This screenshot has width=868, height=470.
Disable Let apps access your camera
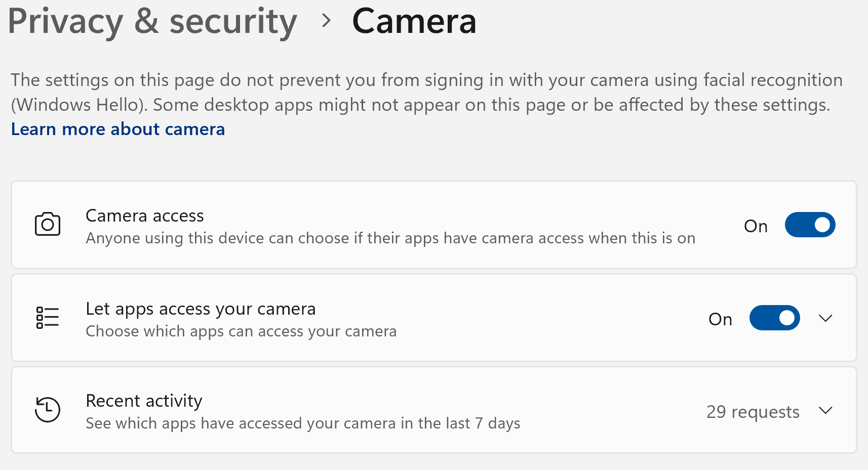click(x=774, y=318)
